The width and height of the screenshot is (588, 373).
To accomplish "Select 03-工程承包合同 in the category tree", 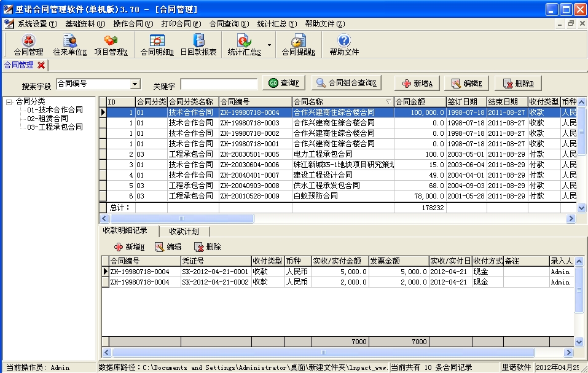I will [55, 127].
